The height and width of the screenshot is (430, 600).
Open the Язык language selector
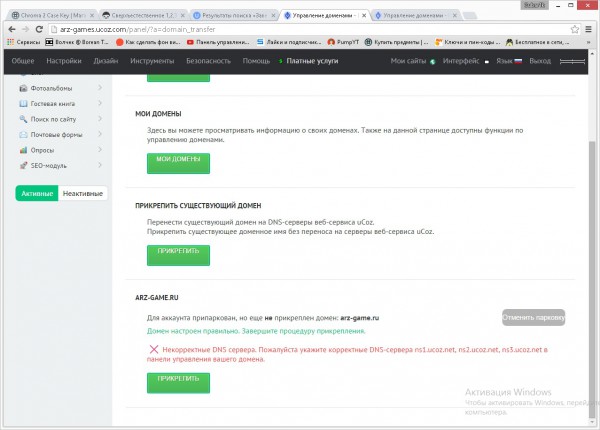click(x=509, y=61)
